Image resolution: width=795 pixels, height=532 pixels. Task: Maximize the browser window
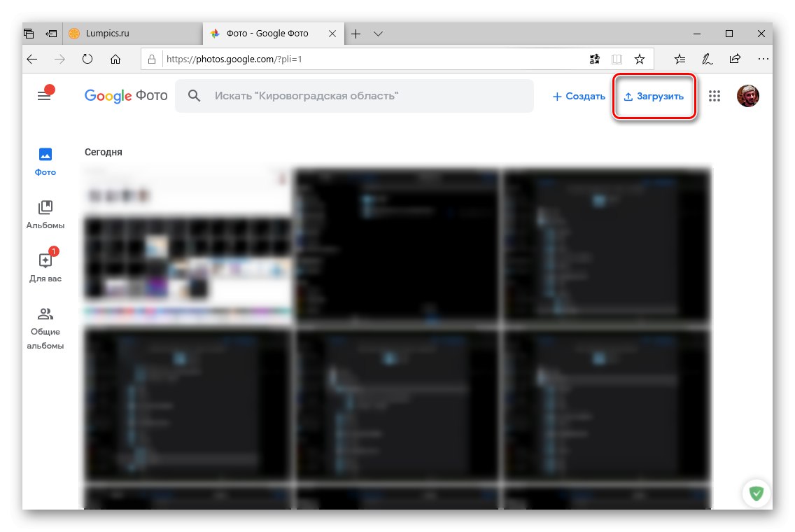point(729,34)
